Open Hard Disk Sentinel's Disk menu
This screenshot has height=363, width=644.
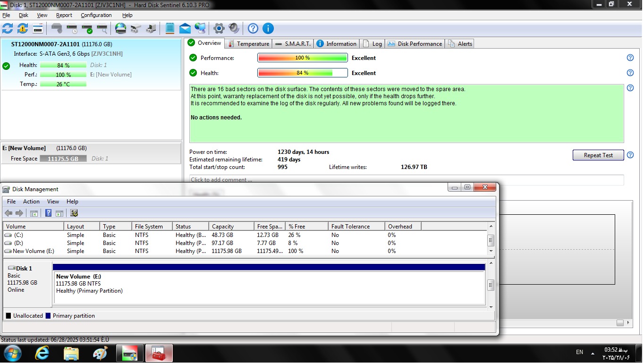(24, 15)
